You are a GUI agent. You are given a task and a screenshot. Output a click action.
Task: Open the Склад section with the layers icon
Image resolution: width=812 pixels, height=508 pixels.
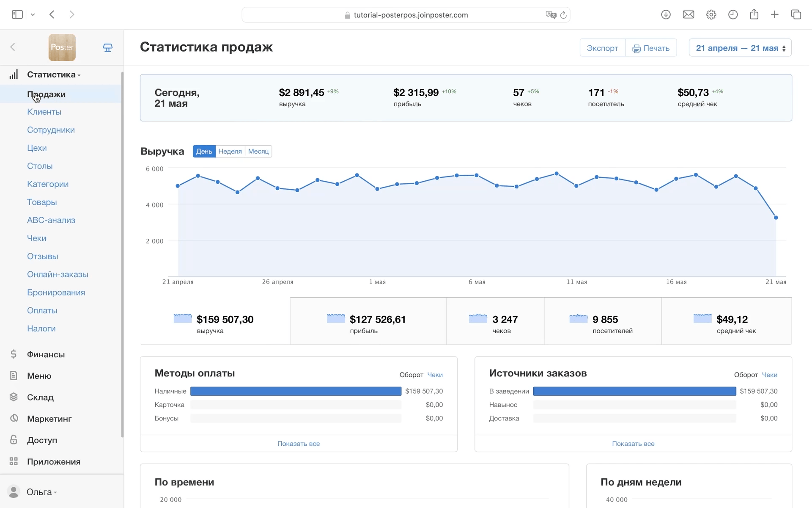[40, 397]
